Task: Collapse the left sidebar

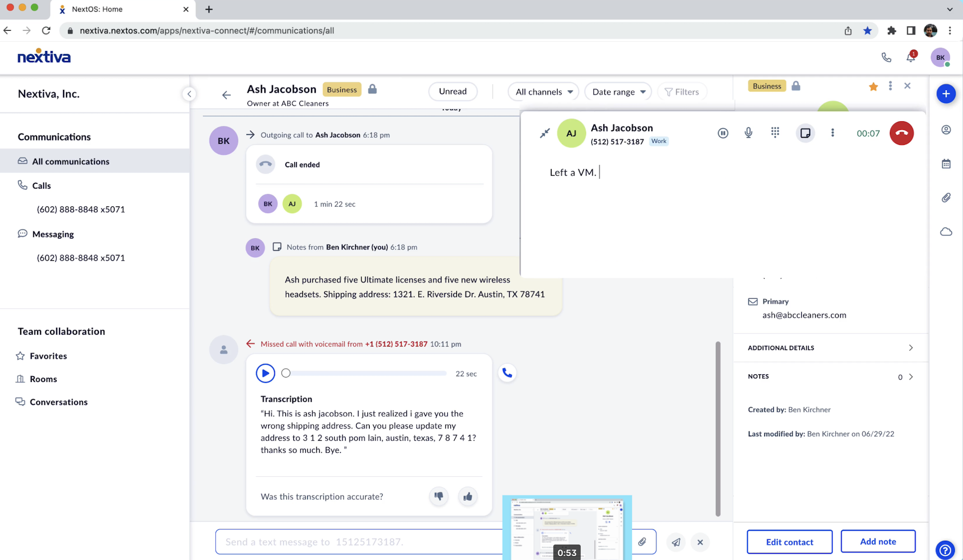Action: 189,94
